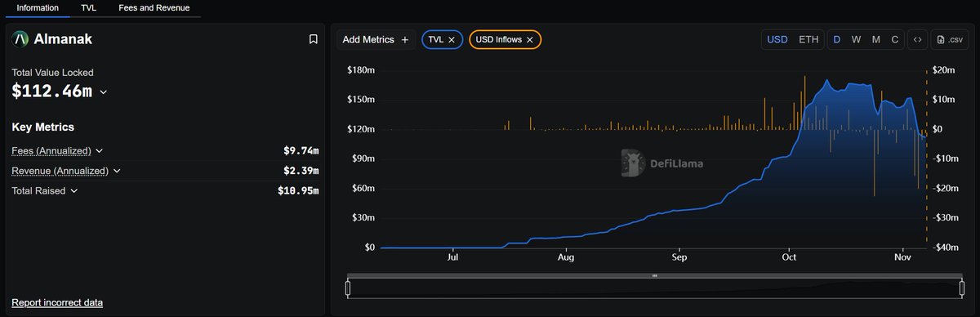Click the $112.46m TVL value
980x317 pixels.
[x=52, y=92]
